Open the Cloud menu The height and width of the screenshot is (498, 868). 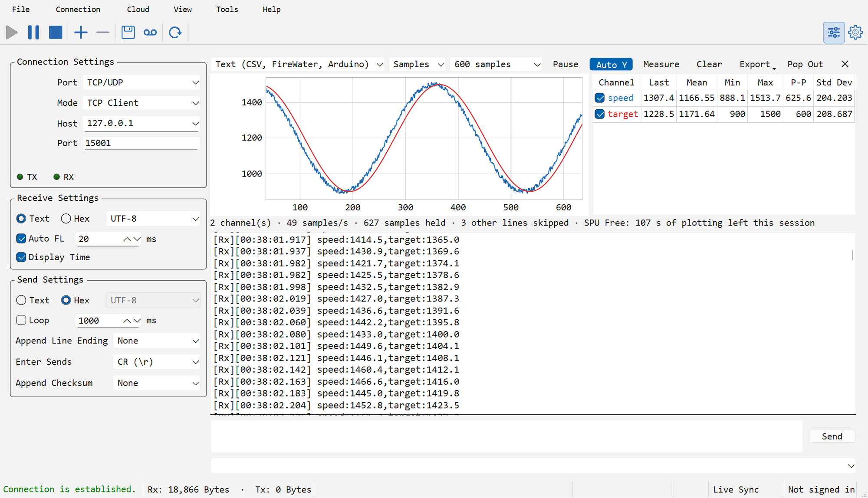tap(138, 10)
